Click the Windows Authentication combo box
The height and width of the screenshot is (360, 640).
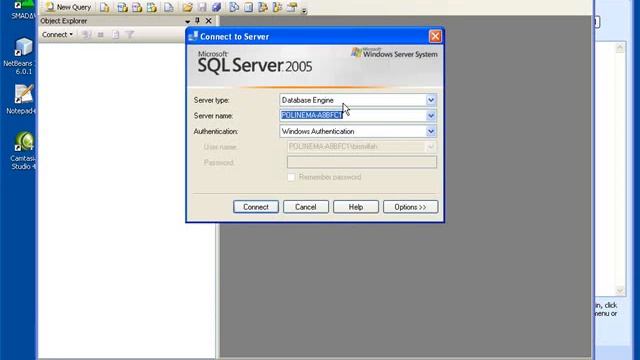pyautogui.click(x=358, y=131)
